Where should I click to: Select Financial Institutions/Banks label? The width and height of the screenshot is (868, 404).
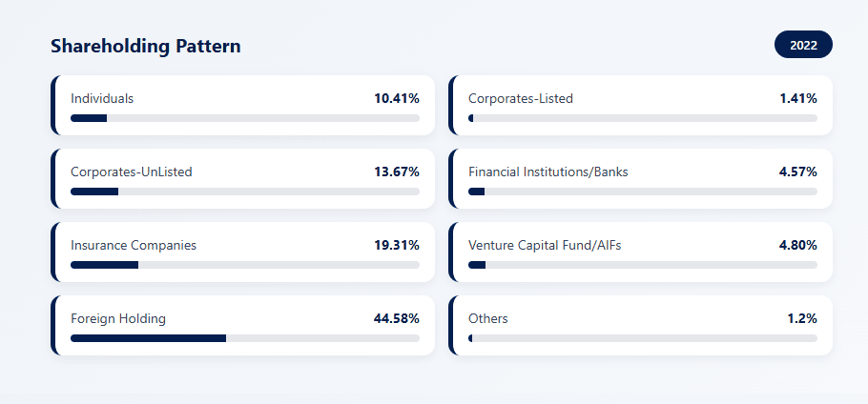click(x=548, y=172)
